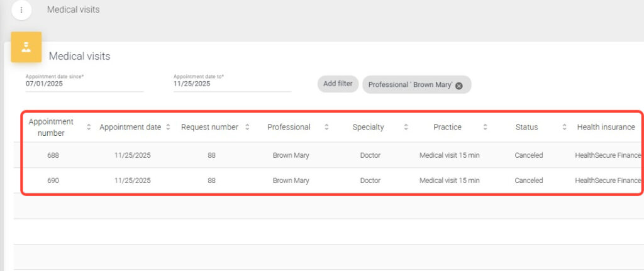Click the Add filter button
Image resolution: width=644 pixels, height=271 pixels.
coord(338,84)
